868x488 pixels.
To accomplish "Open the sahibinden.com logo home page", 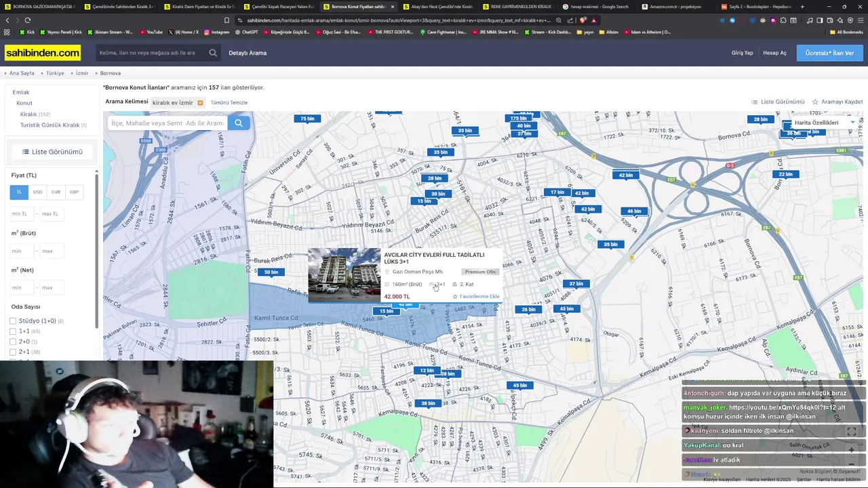I will (x=43, y=53).
